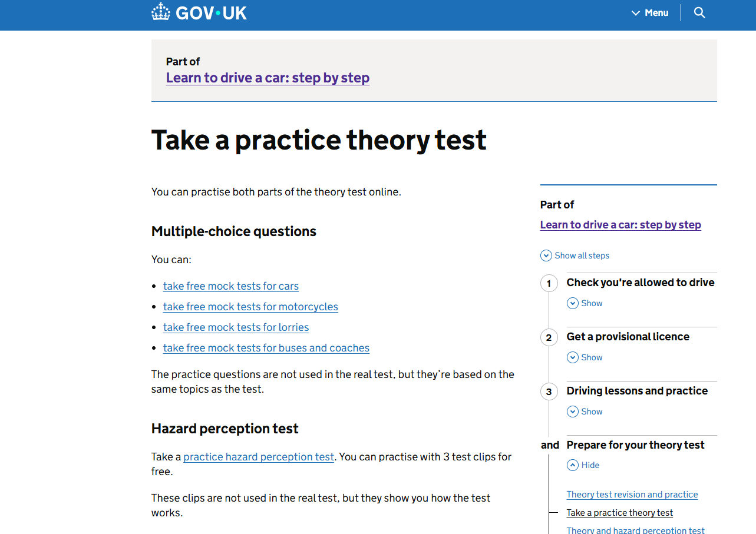This screenshot has width=756, height=534.
Task: Click the GOV.UK crown logo
Action: (x=160, y=11)
